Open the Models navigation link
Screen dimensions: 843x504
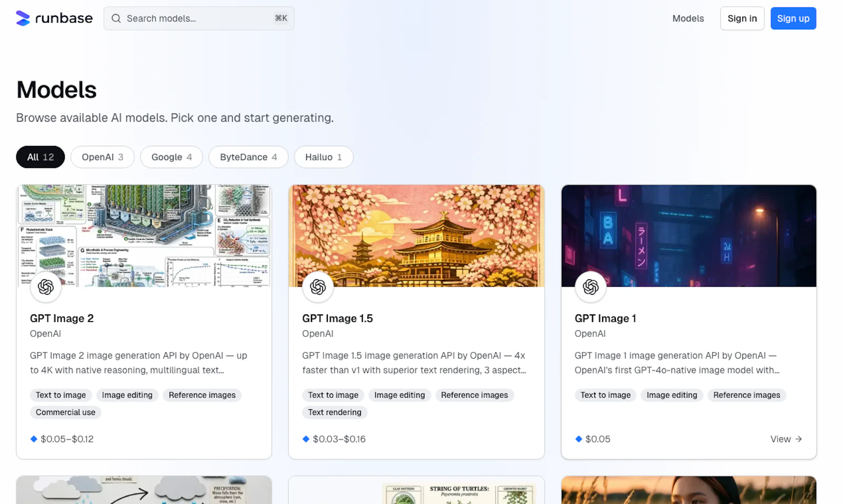point(688,18)
